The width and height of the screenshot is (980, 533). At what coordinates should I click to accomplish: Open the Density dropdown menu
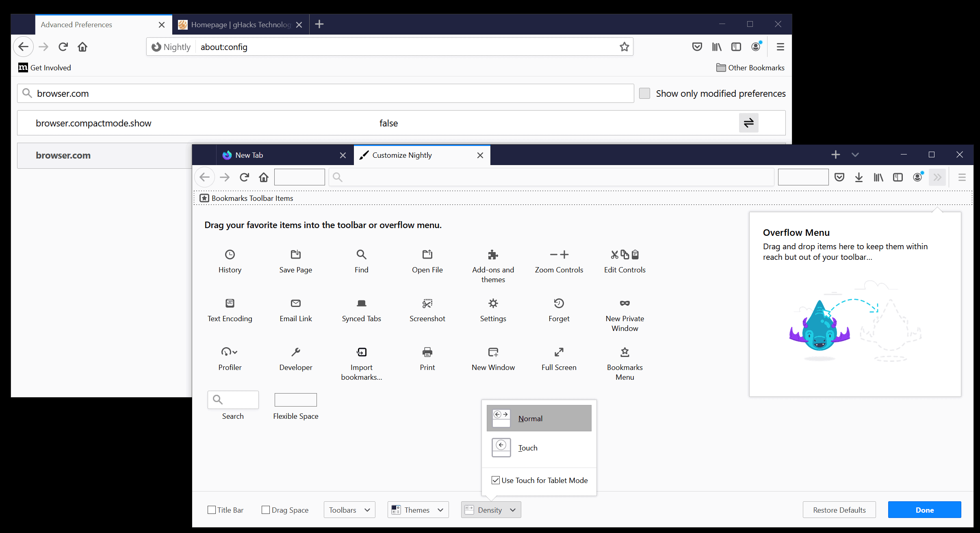(x=491, y=510)
